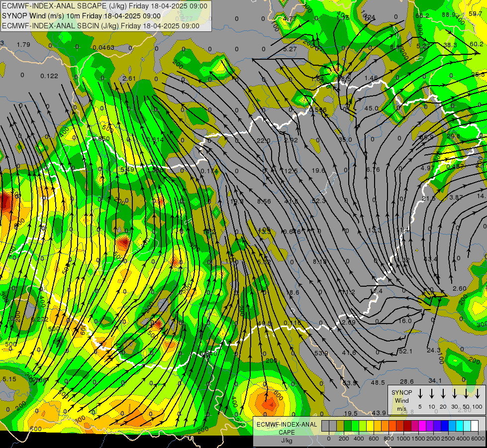This screenshot has height=448, width=487.
Task: Pick the bright magenta CAPE legend swatch
Action: pyautogui.click(x=422, y=426)
